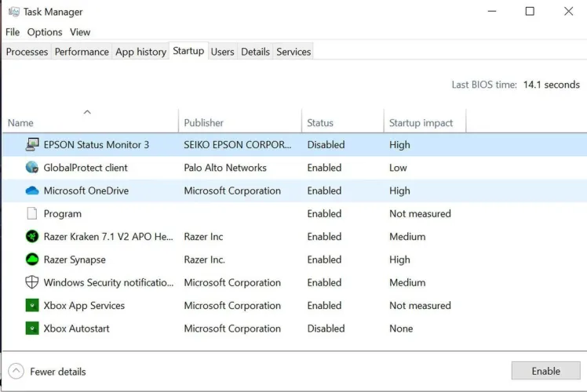Screen dimensions: 587x392
Task: Click the Xbox App Services icon
Action: coord(32,306)
